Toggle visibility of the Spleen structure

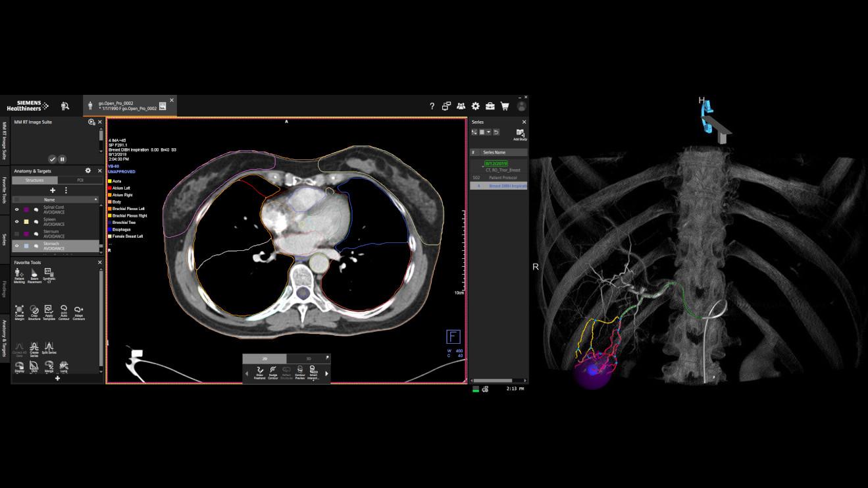17,222
